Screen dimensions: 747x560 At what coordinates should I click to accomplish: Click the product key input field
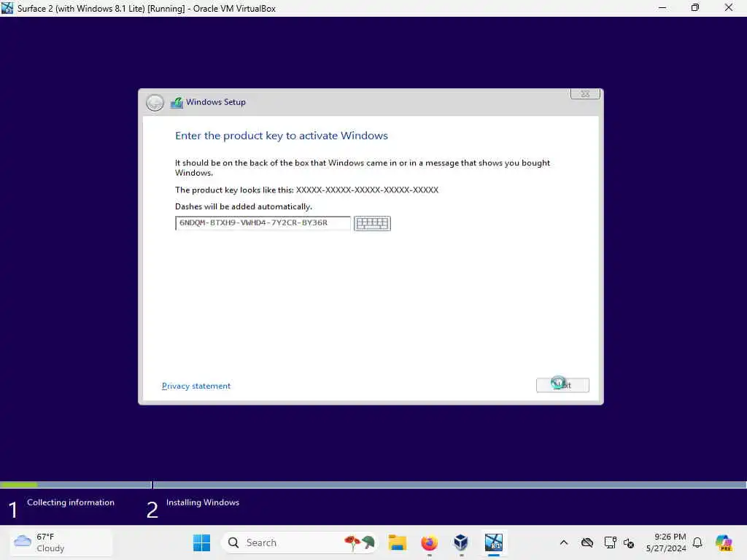(263, 223)
